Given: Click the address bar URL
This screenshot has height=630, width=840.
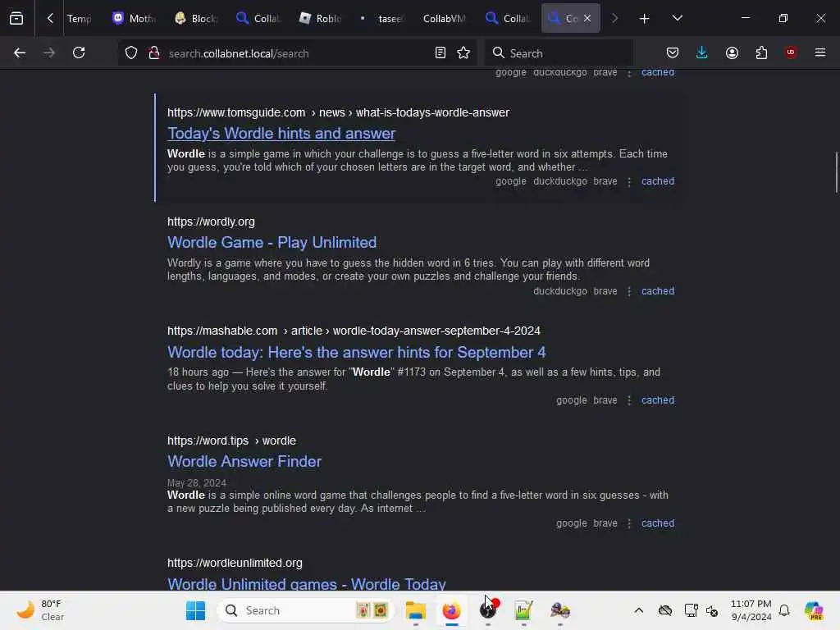Looking at the screenshot, I should (x=239, y=53).
